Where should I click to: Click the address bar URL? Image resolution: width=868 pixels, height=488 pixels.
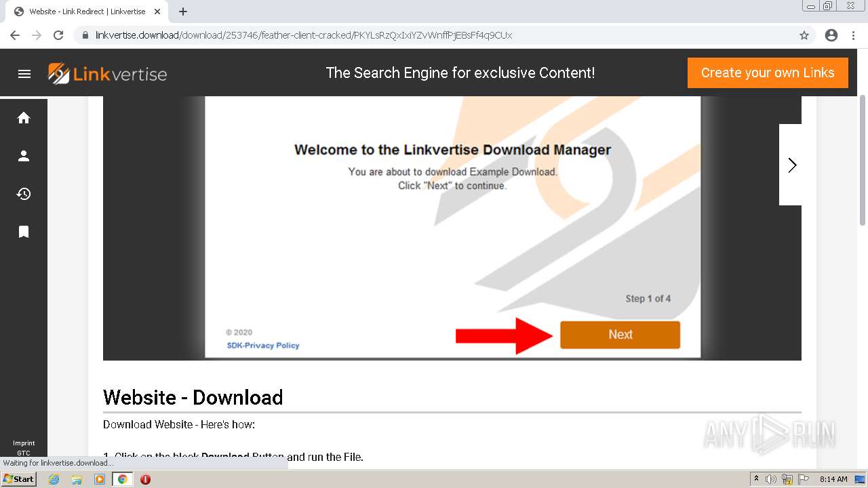(304, 35)
